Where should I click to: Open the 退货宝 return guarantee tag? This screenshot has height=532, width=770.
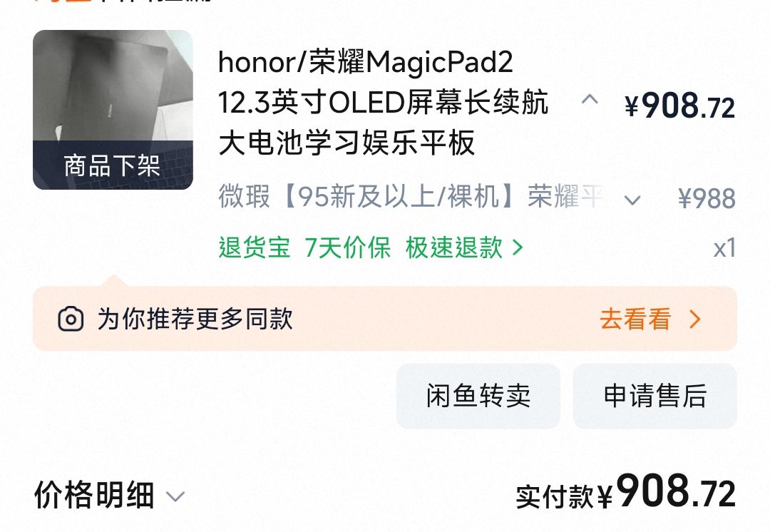click(x=255, y=247)
